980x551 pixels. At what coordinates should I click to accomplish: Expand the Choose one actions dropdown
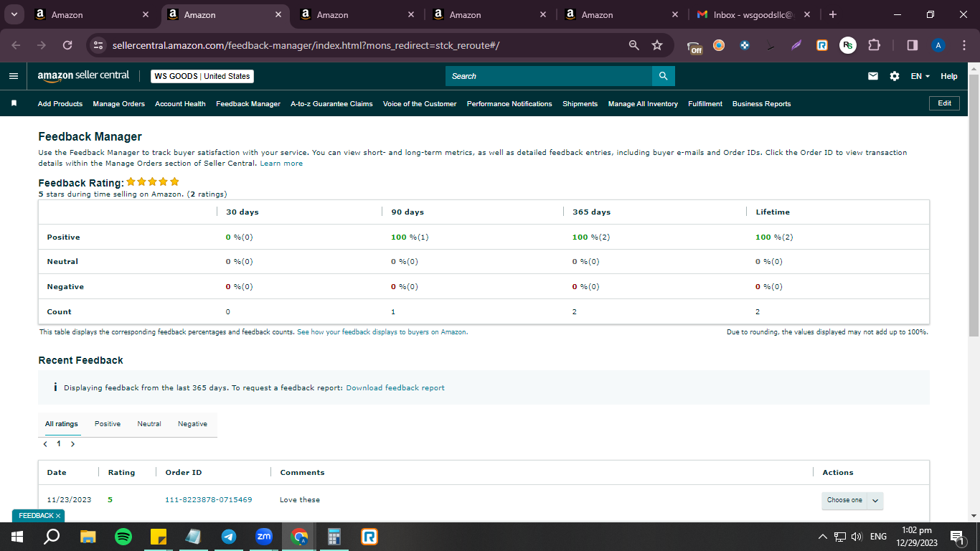(852, 500)
